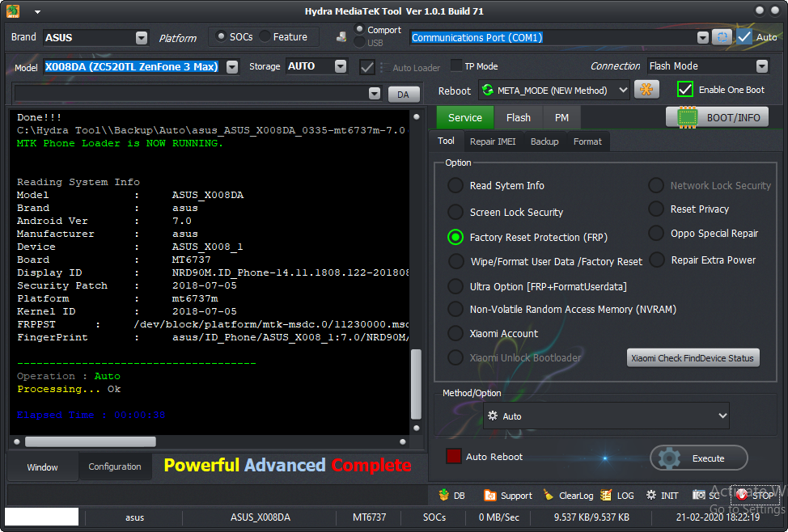The height and width of the screenshot is (532, 788).
Task: Click the BOOT/INFO chip icon
Action: [x=687, y=117]
